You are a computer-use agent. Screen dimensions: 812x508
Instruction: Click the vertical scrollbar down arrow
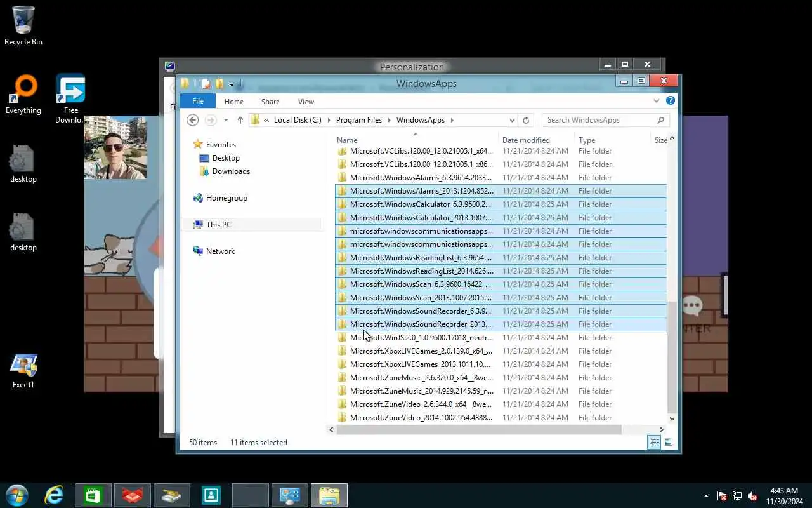[672, 419]
